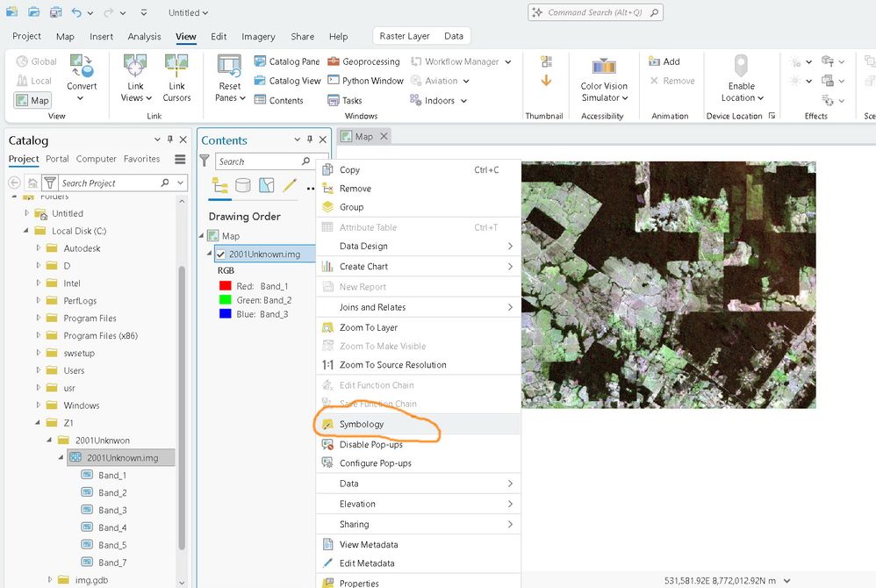Click the red Band_1 swatch
This screenshot has width=876, height=588.
click(x=226, y=286)
